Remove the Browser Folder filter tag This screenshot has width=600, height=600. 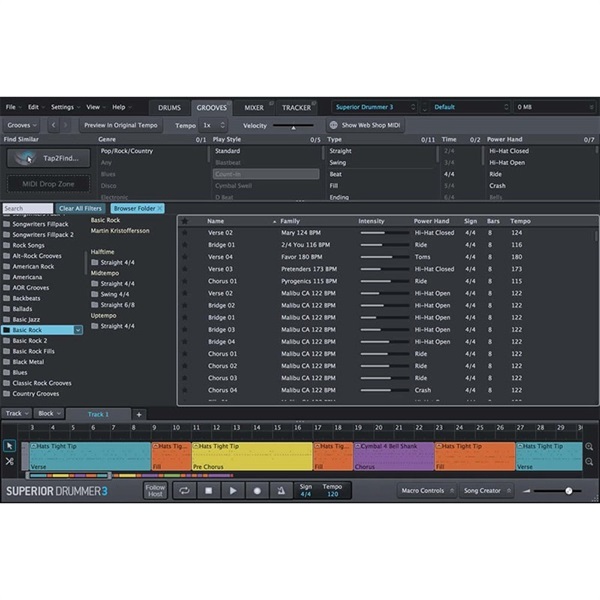(x=160, y=208)
